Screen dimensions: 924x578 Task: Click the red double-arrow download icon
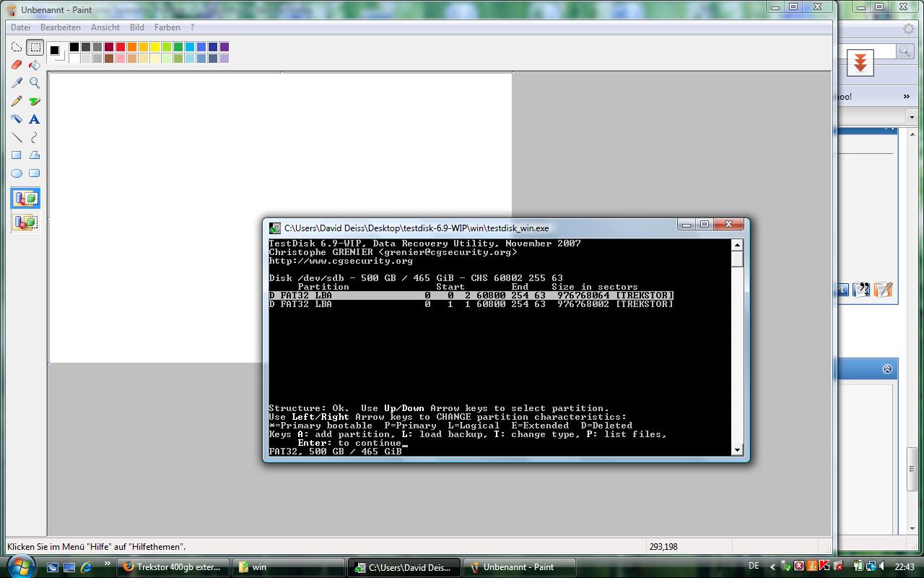(x=860, y=64)
